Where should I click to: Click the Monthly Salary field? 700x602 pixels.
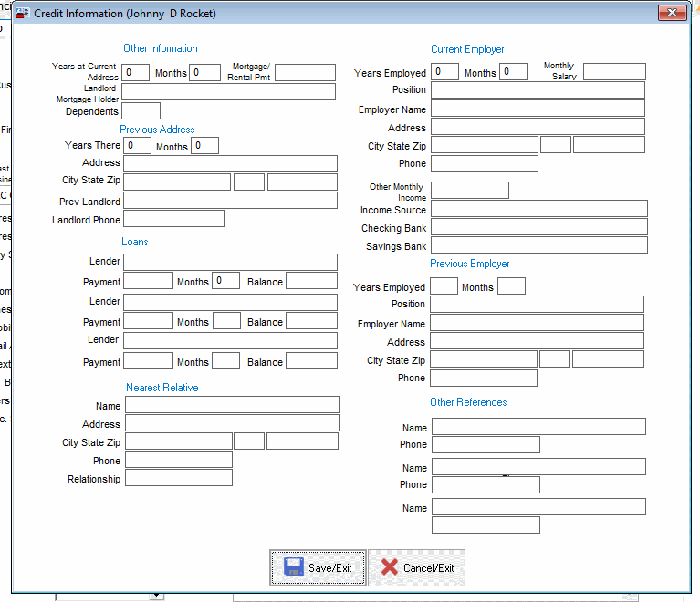pyautogui.click(x=614, y=72)
